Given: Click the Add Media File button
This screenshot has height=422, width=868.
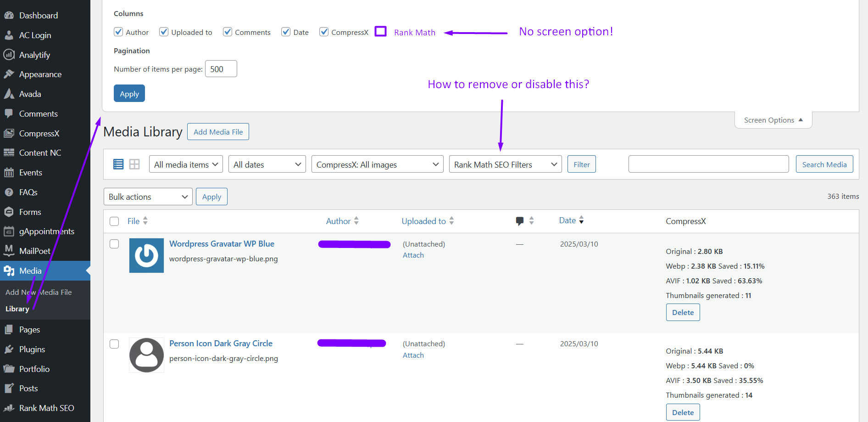Looking at the screenshot, I should (x=218, y=132).
